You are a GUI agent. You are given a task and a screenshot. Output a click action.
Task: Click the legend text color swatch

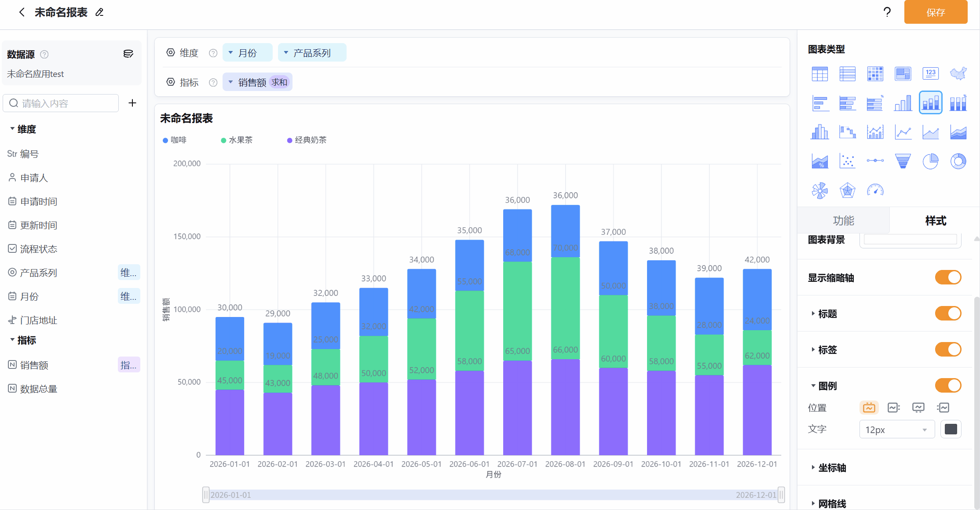click(x=951, y=430)
